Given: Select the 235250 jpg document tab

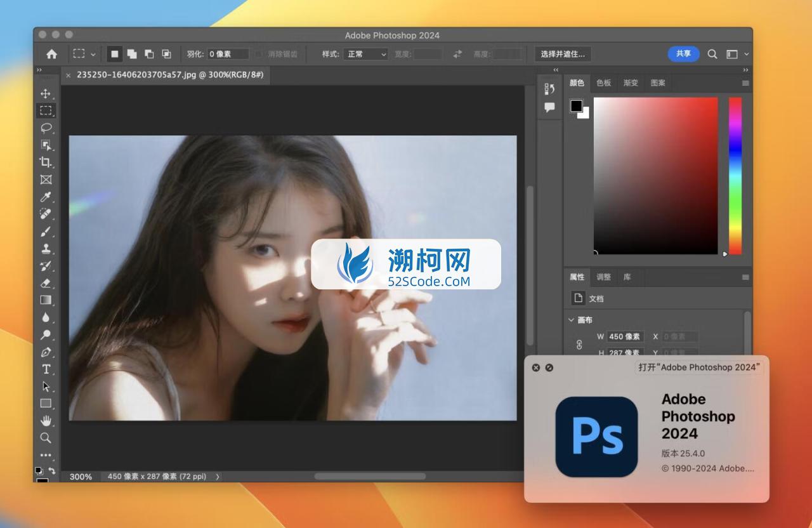Looking at the screenshot, I should [170, 75].
